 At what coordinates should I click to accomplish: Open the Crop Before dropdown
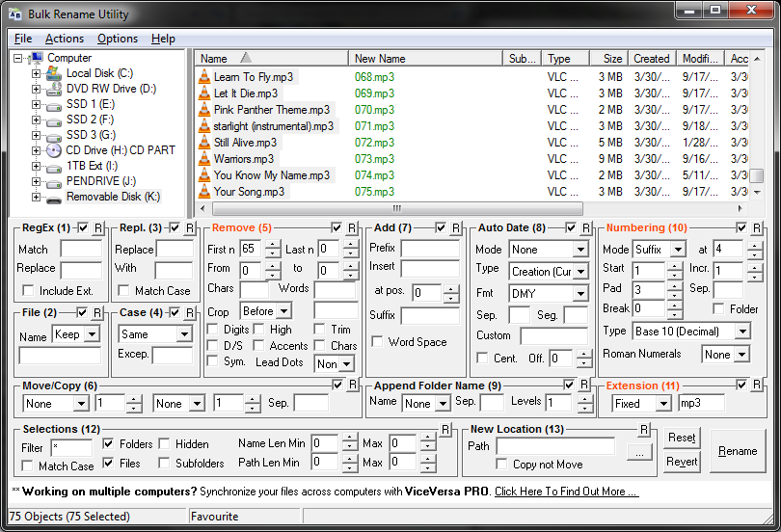point(283,311)
